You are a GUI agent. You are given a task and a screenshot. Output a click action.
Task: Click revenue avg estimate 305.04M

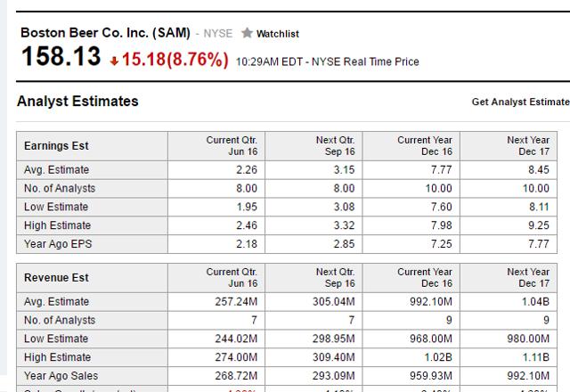334,302
